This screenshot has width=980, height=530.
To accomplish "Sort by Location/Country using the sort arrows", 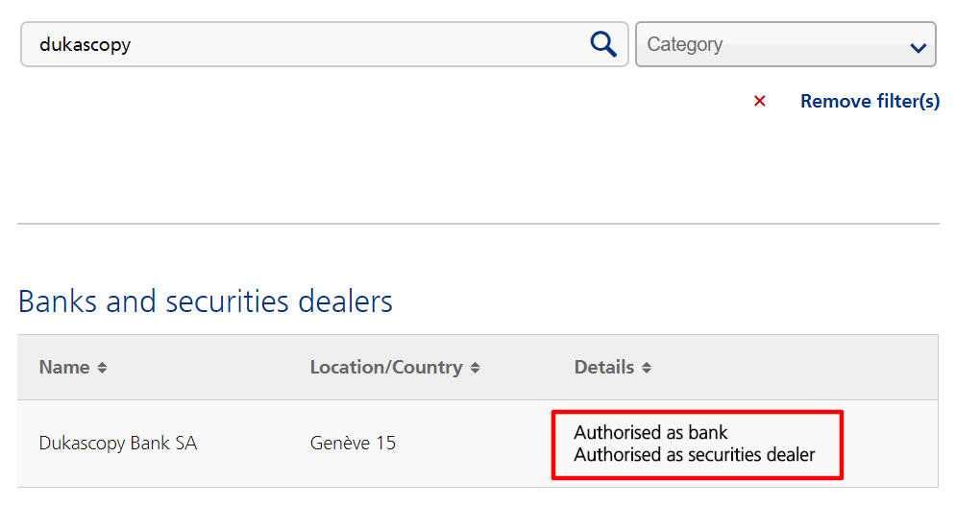I will tap(475, 368).
